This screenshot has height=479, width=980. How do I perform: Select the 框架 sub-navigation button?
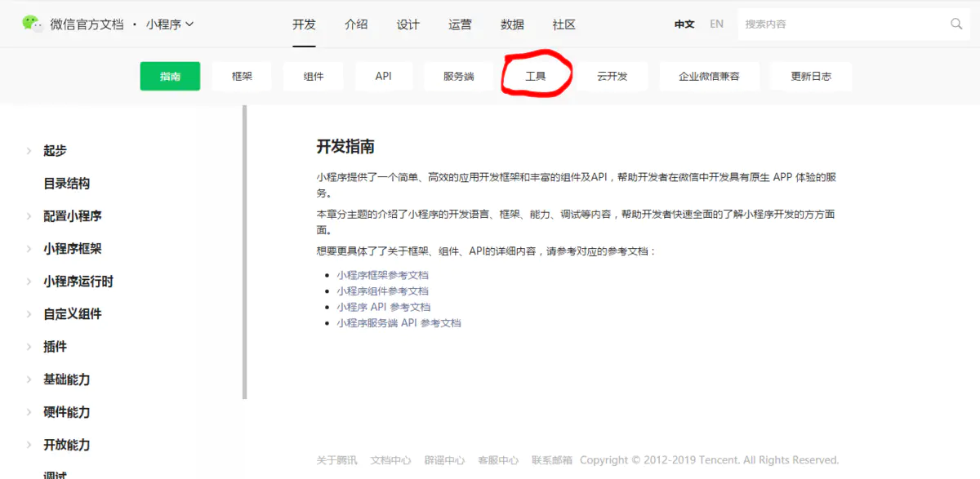(242, 76)
